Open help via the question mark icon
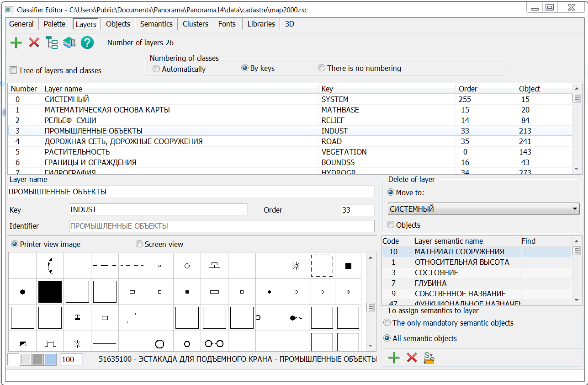Screen dimensions: 588x385 [x=87, y=43]
